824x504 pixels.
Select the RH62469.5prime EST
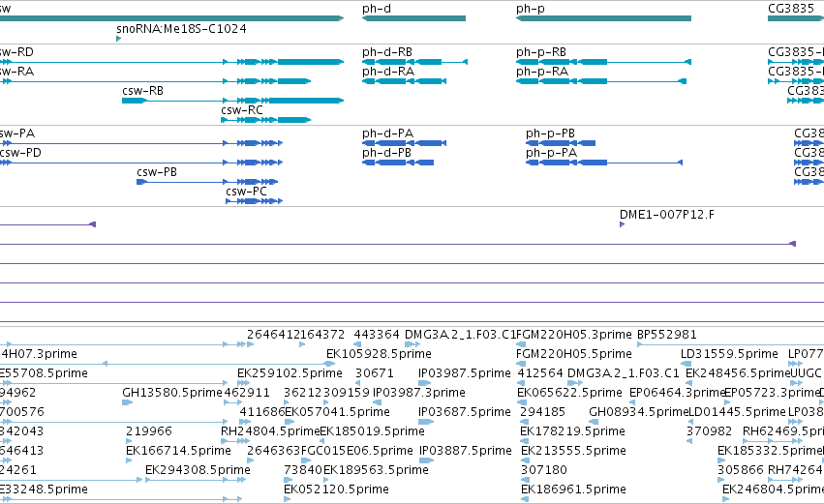tap(783, 431)
